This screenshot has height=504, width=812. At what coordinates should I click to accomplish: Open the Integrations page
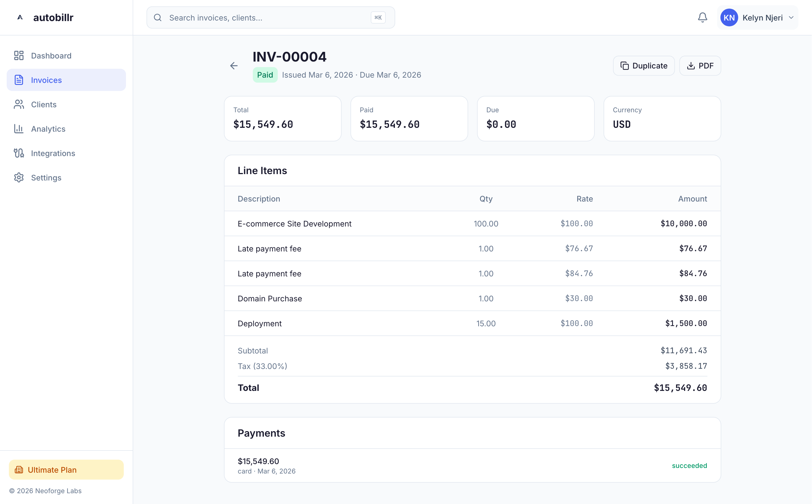point(53,153)
